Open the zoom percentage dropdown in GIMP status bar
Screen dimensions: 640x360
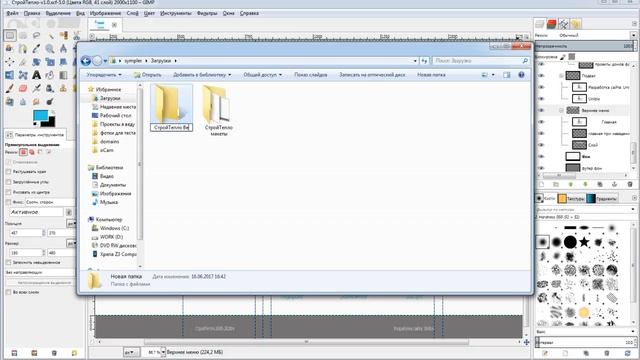click(163, 352)
